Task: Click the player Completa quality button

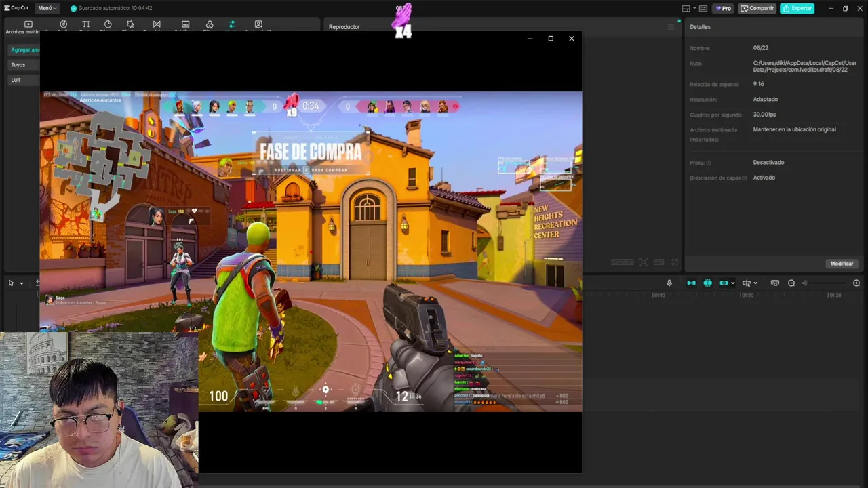Action: coord(623,262)
